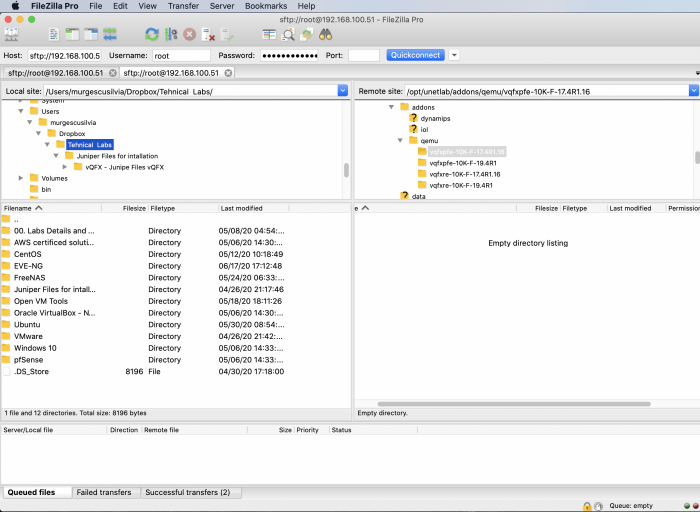The width and height of the screenshot is (700, 512).
Task: Close the first sftp://root@192.168.100.51 tab
Action: 113,73
